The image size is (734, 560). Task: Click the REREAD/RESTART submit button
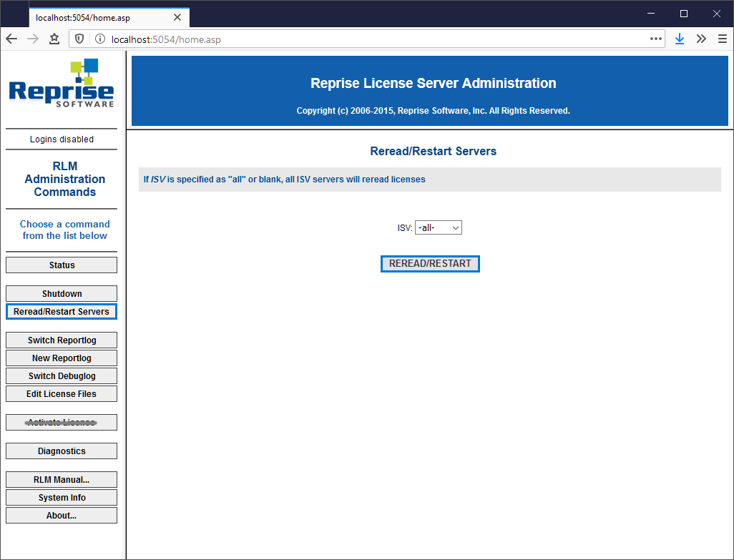(430, 264)
